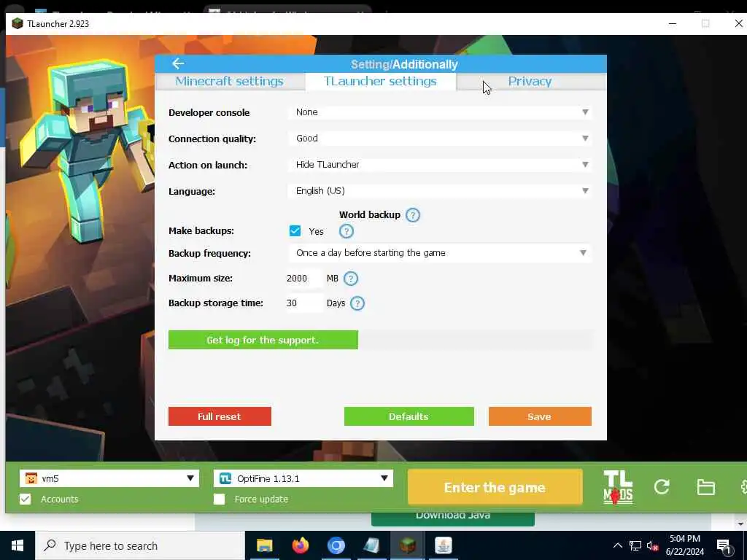747x560 pixels.
Task: Click the green Defaults button
Action: (x=409, y=416)
